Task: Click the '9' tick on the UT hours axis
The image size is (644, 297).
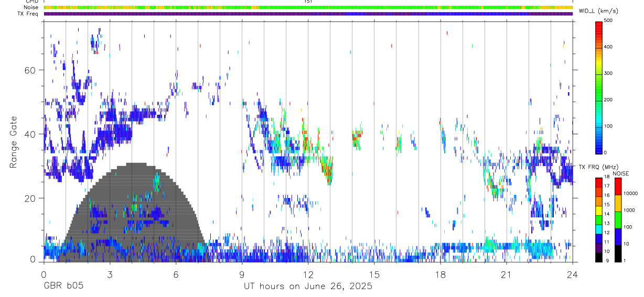Action: pos(242,274)
